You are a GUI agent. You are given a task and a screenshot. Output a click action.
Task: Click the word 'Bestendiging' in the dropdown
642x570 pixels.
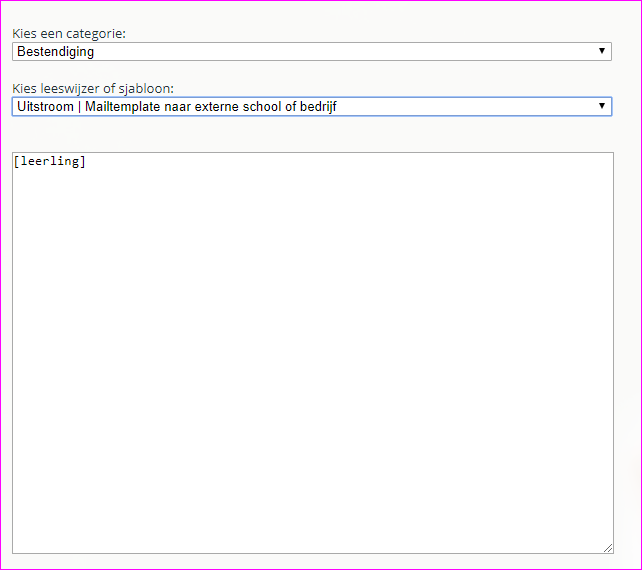55,51
